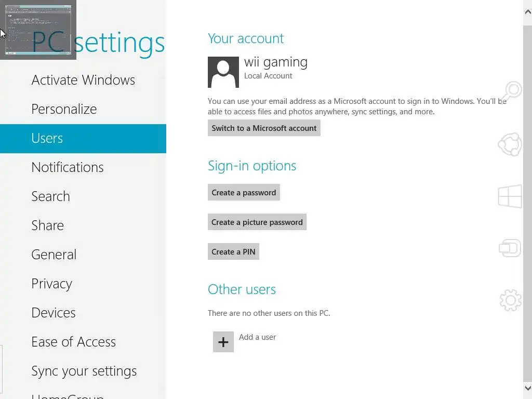Click the Local Account label

click(x=268, y=76)
